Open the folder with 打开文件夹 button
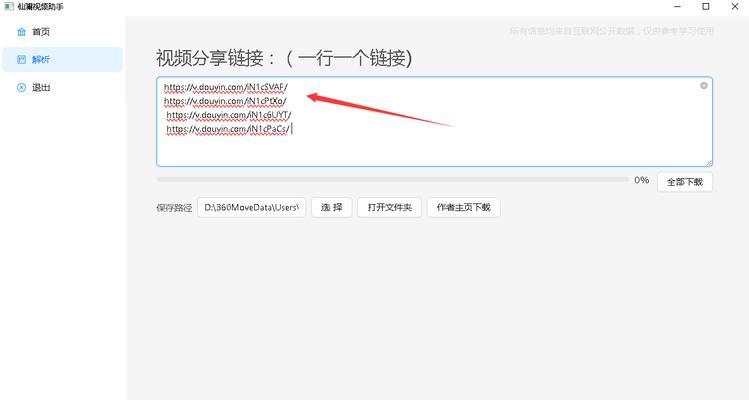 (389, 207)
